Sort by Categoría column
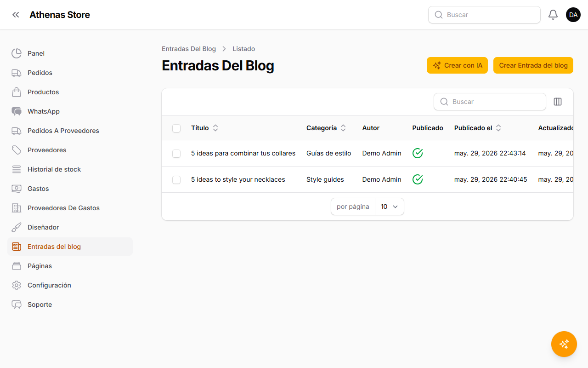This screenshot has width=588, height=368. 326,128
